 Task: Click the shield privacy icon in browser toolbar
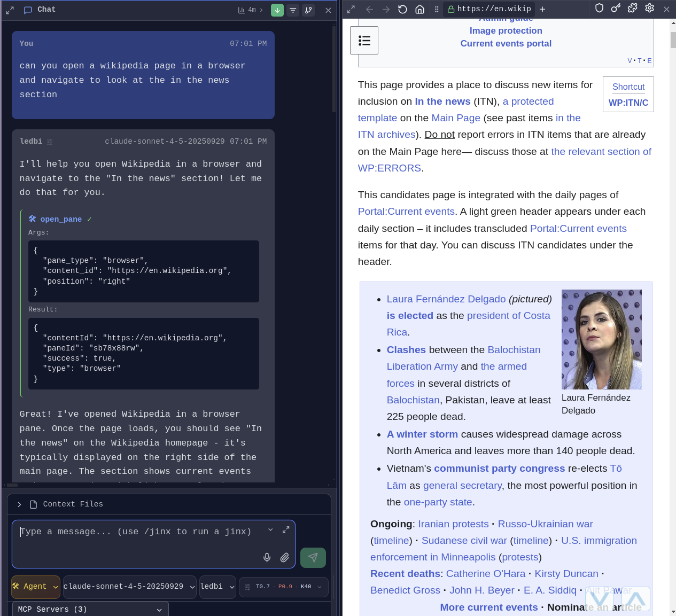pos(599,8)
